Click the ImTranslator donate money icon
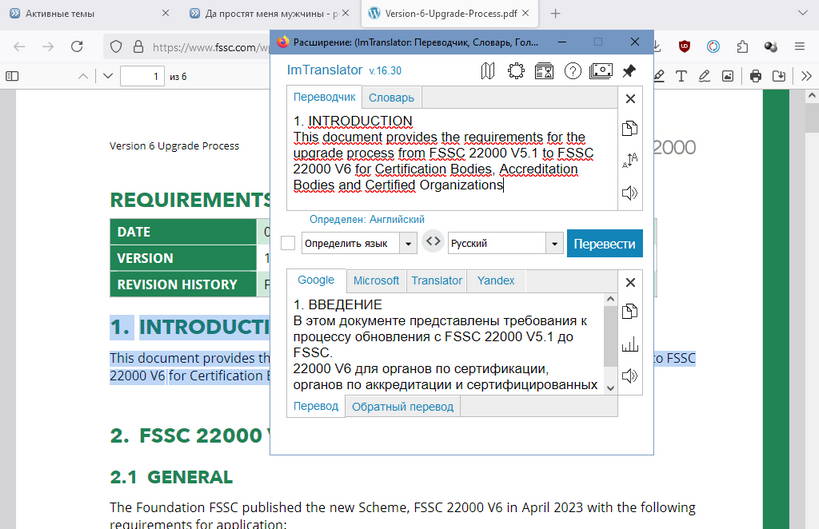This screenshot has width=819, height=529. pos(601,70)
